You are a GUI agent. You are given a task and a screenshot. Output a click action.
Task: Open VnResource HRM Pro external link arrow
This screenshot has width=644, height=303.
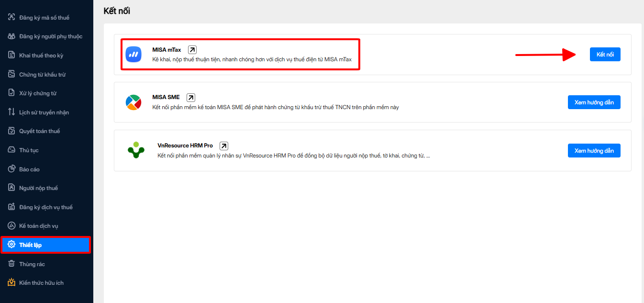point(223,146)
